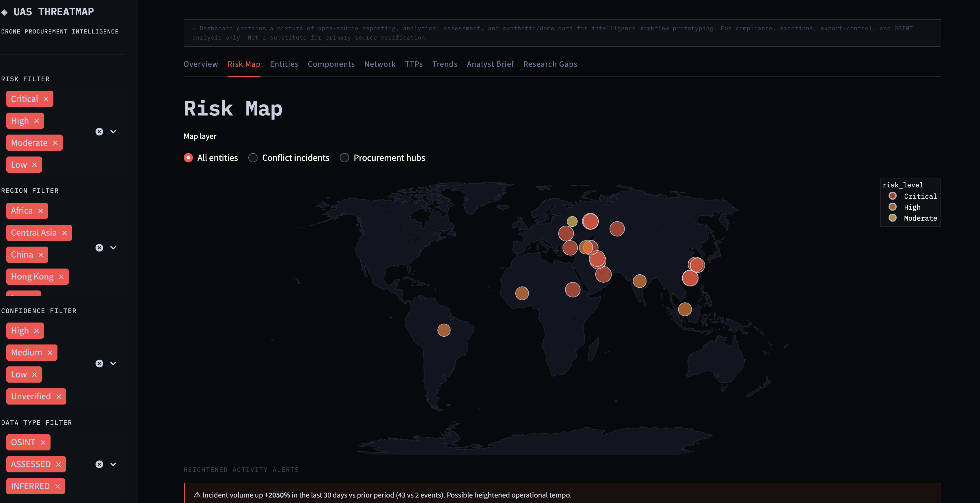
Task: Remove the OSINT data type tag
Action: click(43, 442)
